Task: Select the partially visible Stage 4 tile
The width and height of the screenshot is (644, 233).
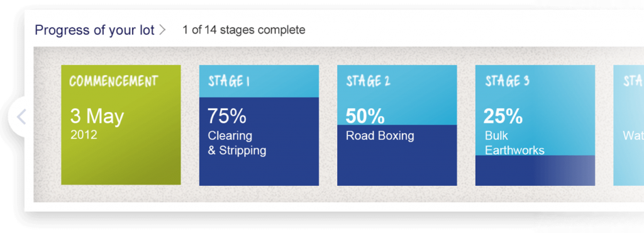Action: point(628,125)
